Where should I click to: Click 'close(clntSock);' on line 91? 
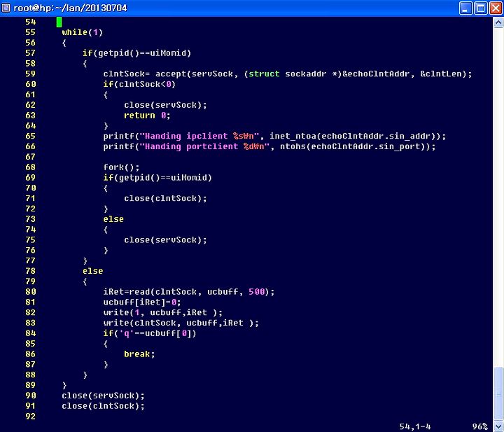pyautogui.click(x=103, y=406)
